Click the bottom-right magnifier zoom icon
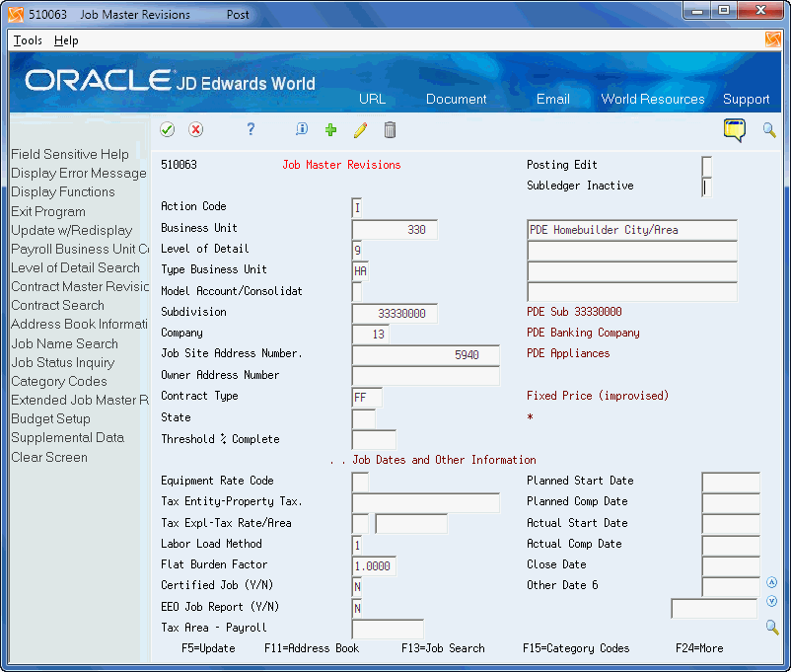 [772, 627]
